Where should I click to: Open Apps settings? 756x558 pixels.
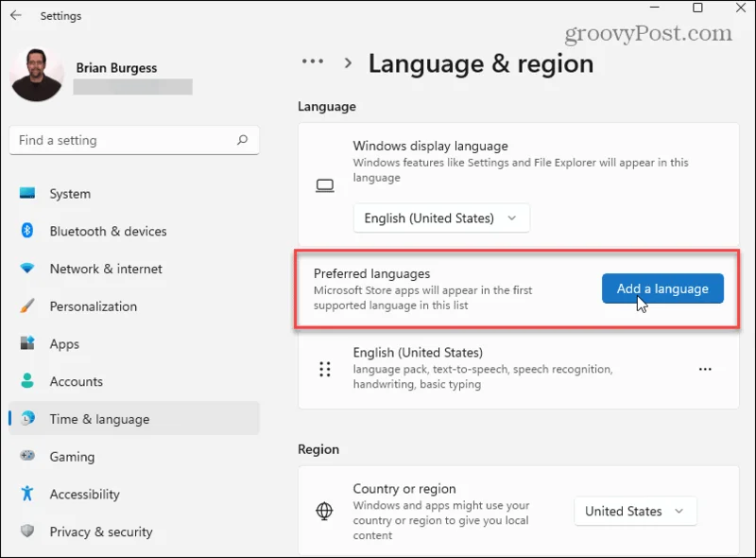coord(133,343)
